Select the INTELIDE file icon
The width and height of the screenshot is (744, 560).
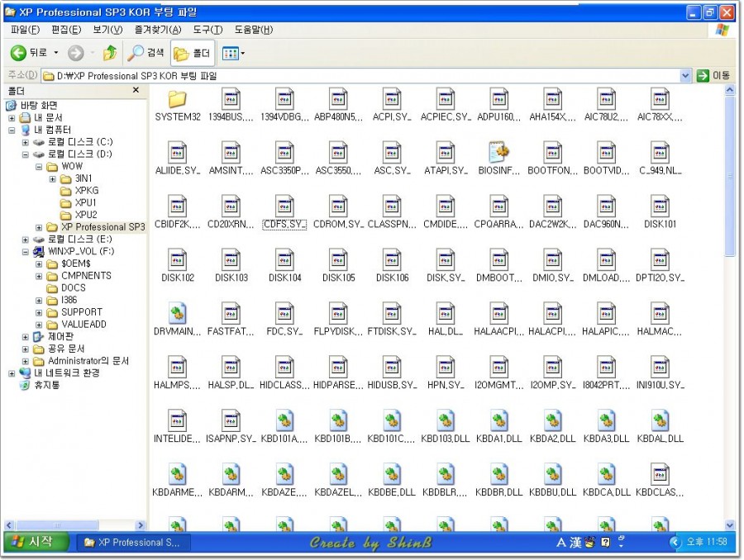click(178, 420)
